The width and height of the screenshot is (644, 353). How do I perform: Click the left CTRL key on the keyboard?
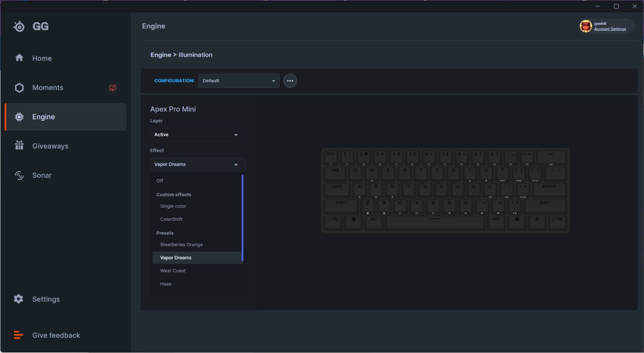coord(333,222)
